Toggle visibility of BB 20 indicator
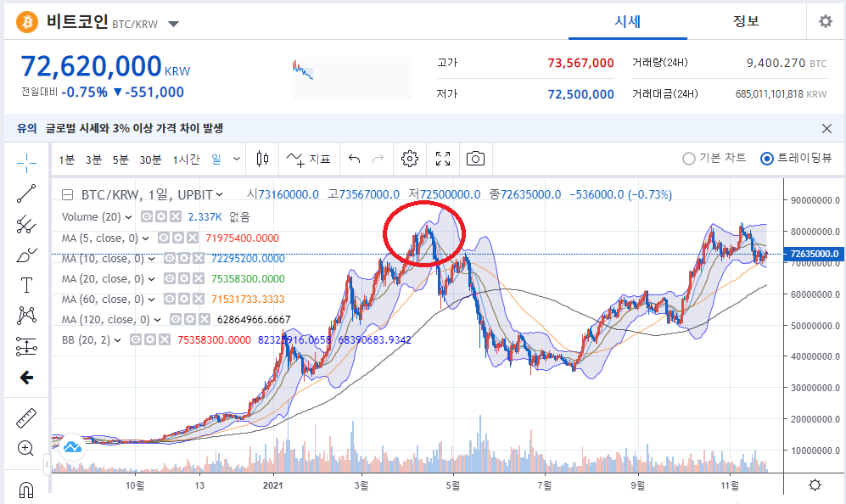 pos(136,339)
